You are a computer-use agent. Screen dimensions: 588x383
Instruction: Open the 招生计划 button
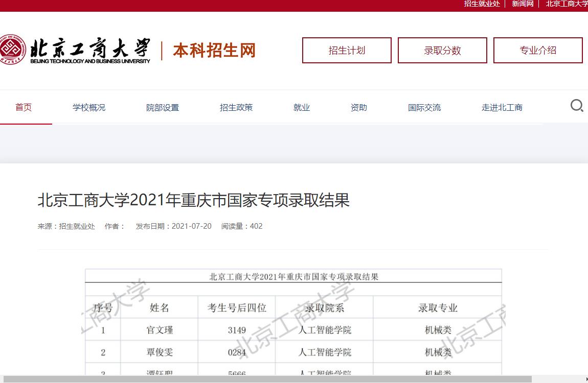click(347, 50)
